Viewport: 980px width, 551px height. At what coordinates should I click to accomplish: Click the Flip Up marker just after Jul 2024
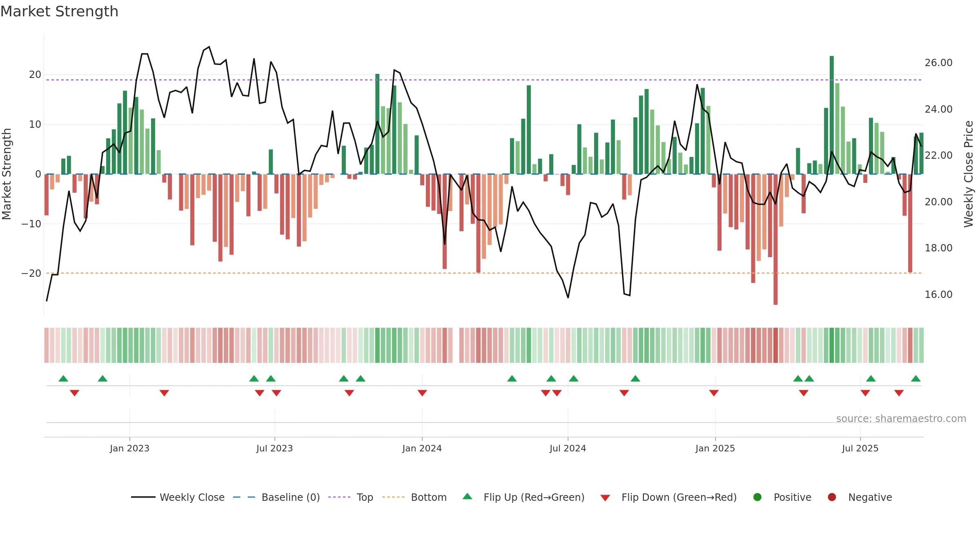click(x=574, y=378)
